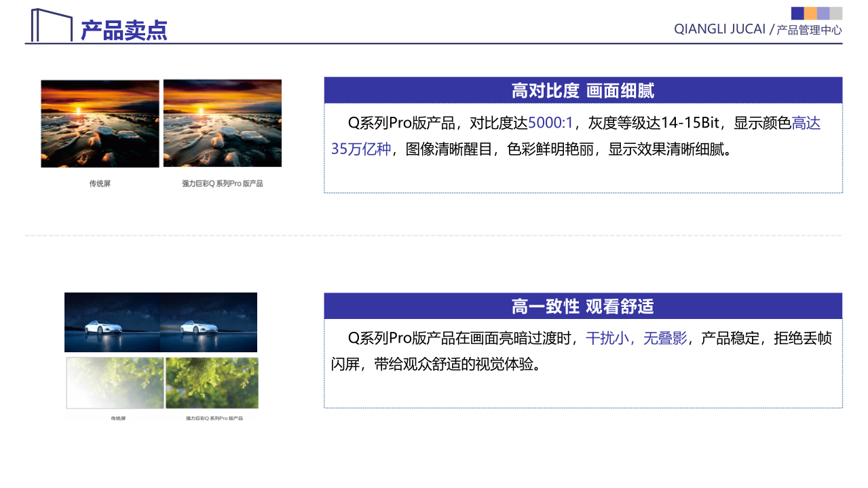Click the building outline logo icon

point(51,25)
